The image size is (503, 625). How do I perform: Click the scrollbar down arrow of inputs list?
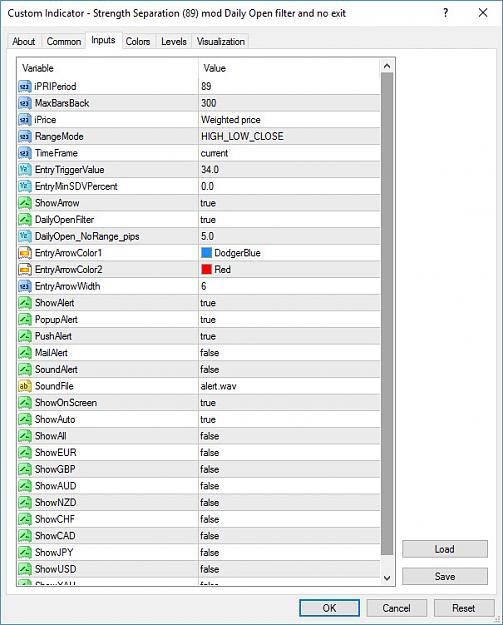click(x=387, y=578)
